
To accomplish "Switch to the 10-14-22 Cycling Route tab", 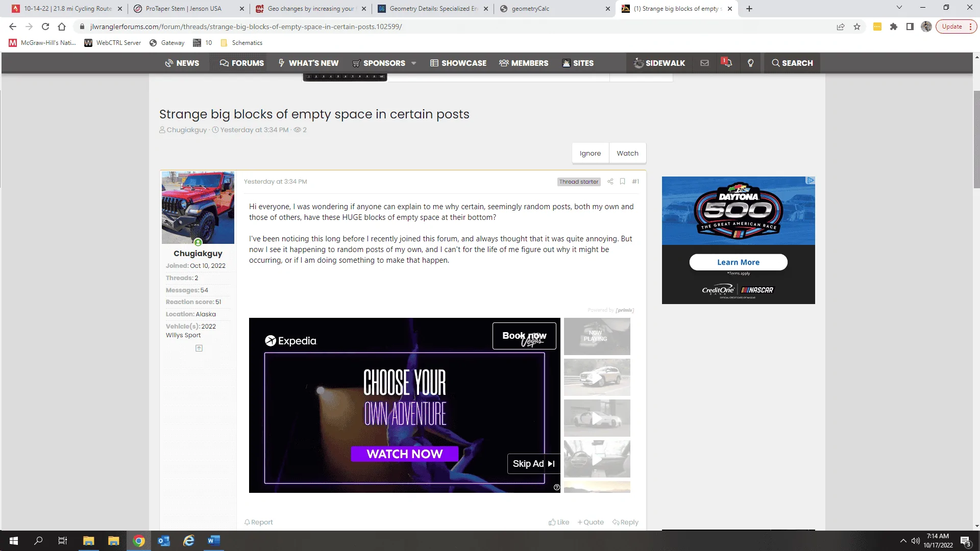I will (66, 9).
